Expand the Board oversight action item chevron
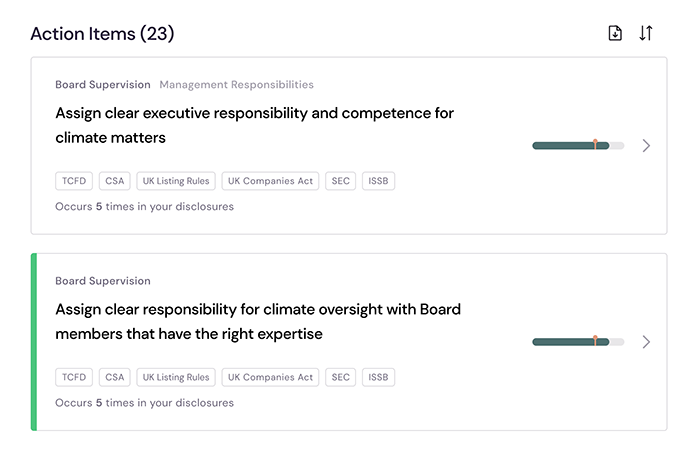 point(646,342)
